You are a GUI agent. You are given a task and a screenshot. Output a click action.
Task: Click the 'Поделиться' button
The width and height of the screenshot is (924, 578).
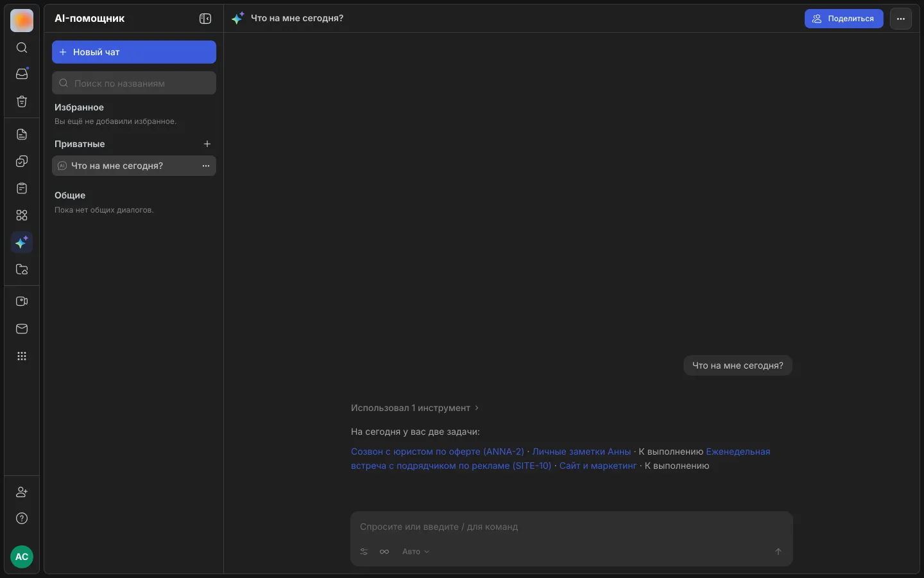[x=844, y=19]
